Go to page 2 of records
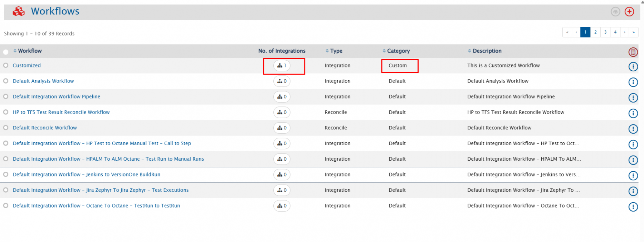This screenshot has width=644, height=242. 595,32
